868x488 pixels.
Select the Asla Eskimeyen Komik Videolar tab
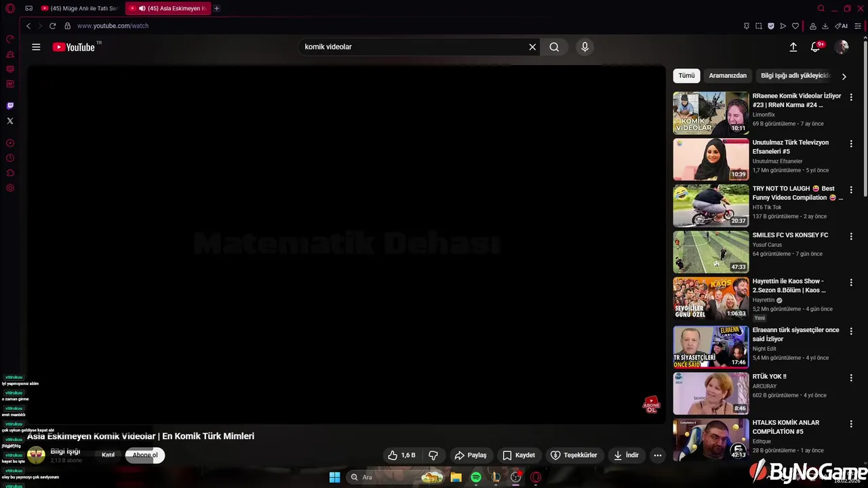pyautogui.click(x=170, y=8)
